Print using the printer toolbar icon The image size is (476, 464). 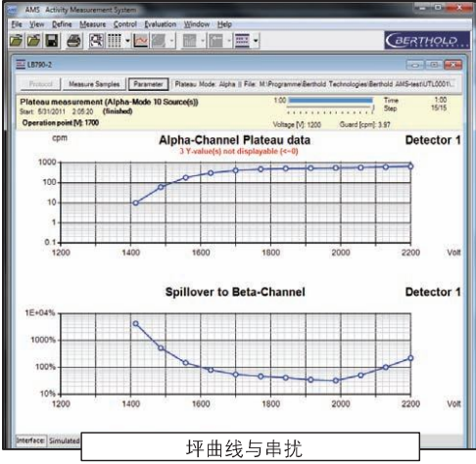pyautogui.click(x=73, y=41)
